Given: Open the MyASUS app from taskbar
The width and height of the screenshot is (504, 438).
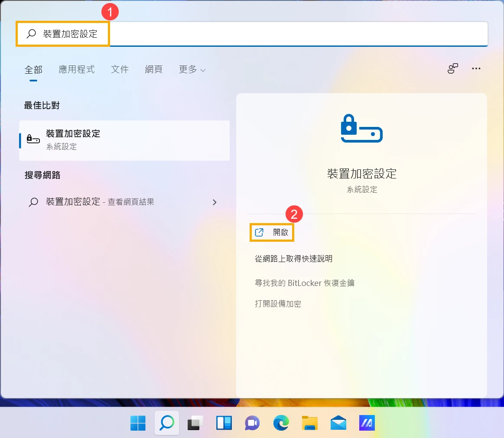Looking at the screenshot, I should coord(367,423).
